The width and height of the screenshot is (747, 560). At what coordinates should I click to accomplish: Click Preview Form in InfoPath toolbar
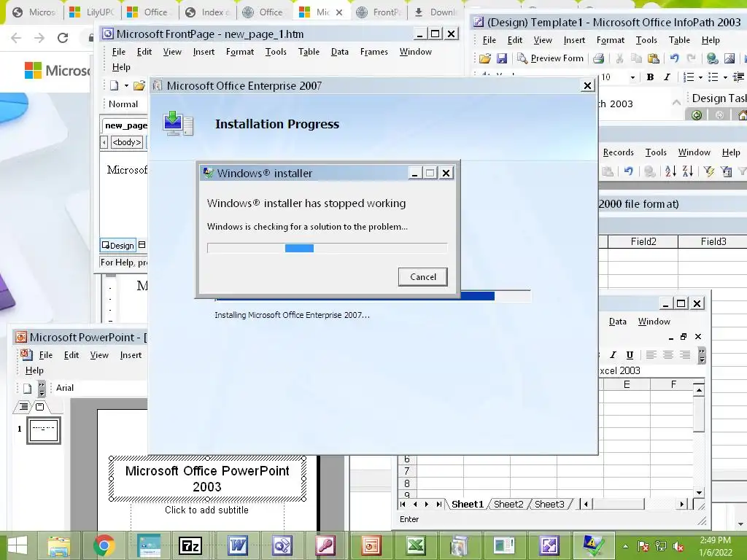click(x=550, y=58)
